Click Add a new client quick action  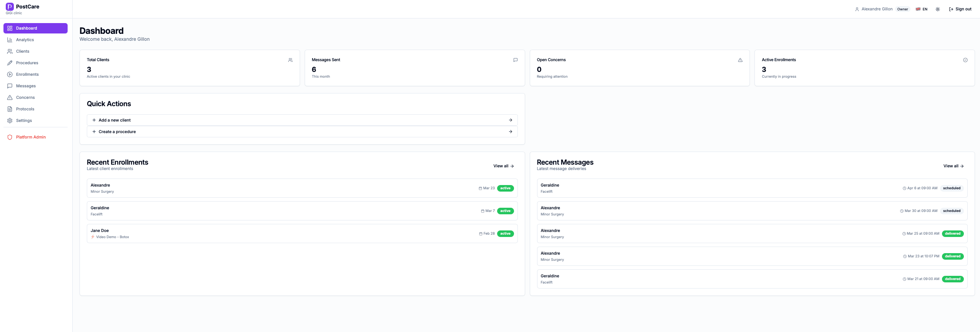click(302, 120)
